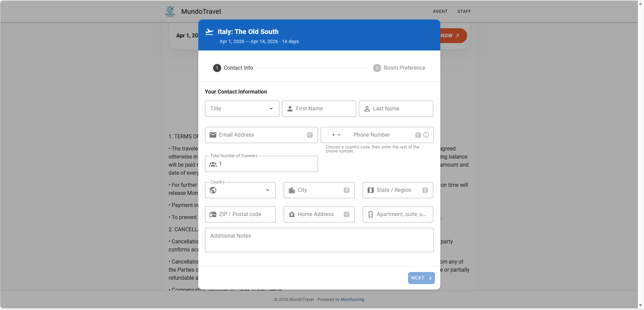The image size is (644, 310).
Task: Click the person icon in First Name field
Action: click(290, 108)
